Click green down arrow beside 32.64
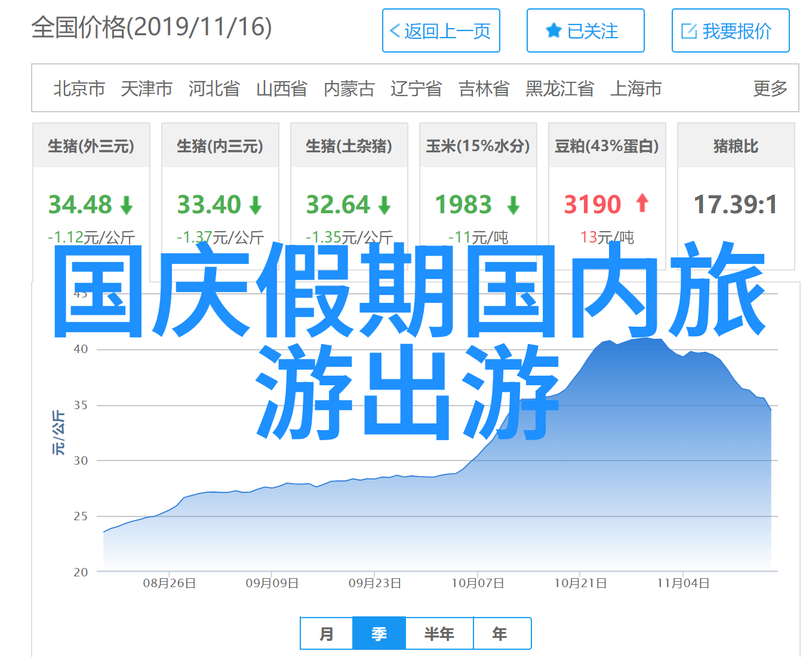Screen dimensions: 812x657 point(385,205)
